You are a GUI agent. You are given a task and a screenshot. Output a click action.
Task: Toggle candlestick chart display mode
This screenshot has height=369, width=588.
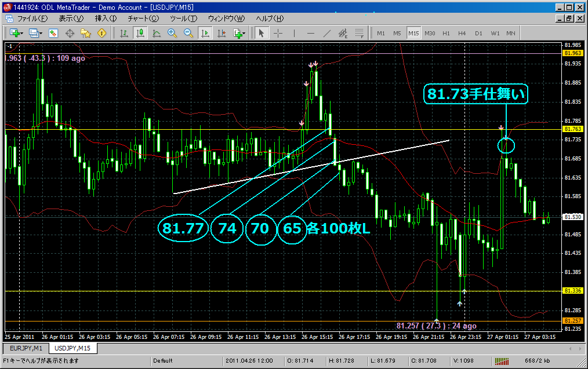(x=140, y=33)
